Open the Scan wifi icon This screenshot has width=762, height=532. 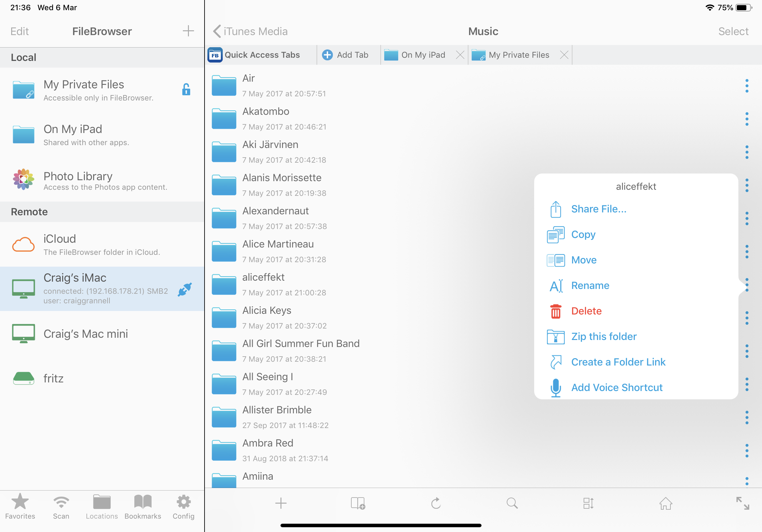(x=61, y=502)
